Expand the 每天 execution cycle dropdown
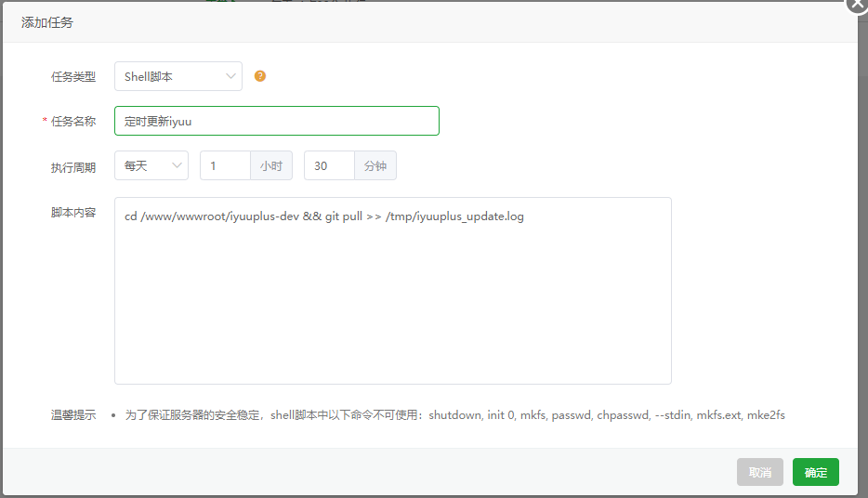 click(151, 165)
